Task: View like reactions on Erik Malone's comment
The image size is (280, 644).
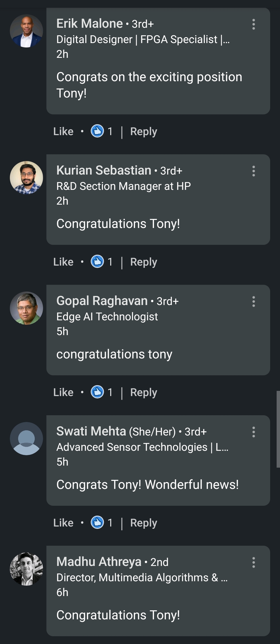Action: tap(97, 131)
